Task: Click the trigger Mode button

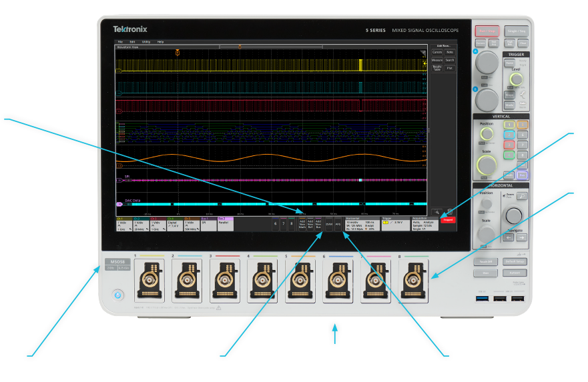Action: (x=510, y=105)
